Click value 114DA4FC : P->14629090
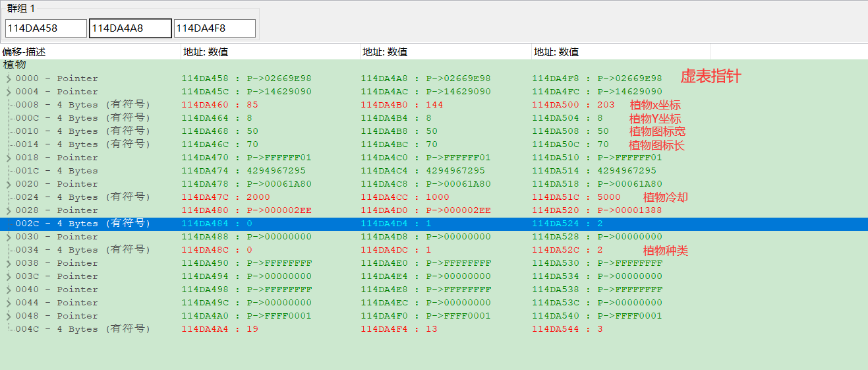Image resolution: width=868 pixels, height=370 pixels. point(597,92)
